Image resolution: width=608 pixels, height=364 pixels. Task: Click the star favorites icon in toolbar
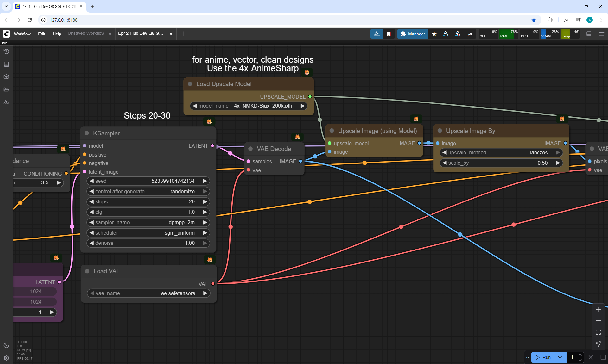tap(434, 34)
